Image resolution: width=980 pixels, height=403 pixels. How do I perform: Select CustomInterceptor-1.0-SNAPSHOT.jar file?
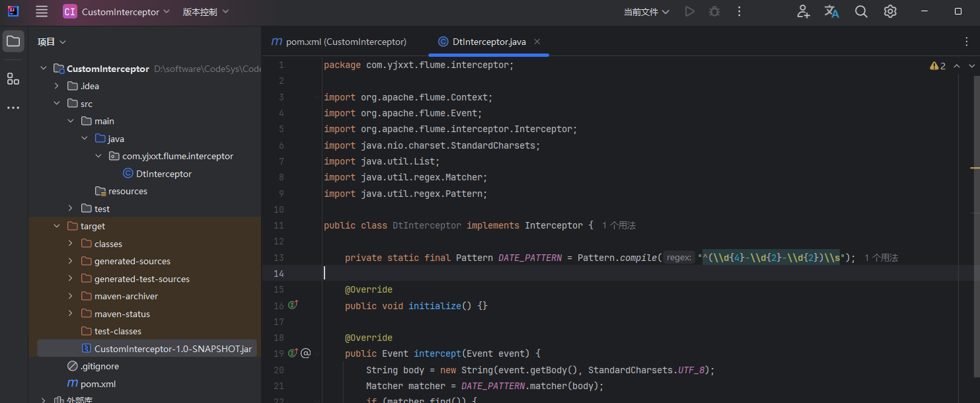click(x=167, y=349)
